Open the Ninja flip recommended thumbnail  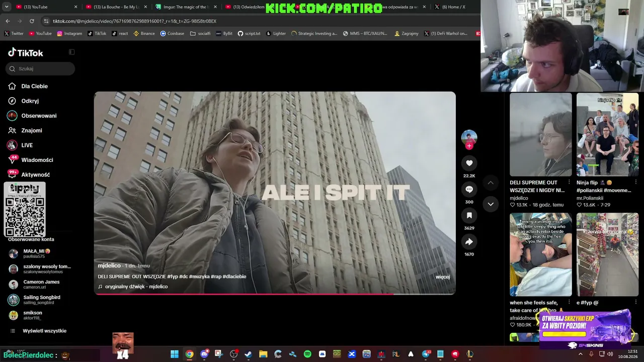(607, 134)
